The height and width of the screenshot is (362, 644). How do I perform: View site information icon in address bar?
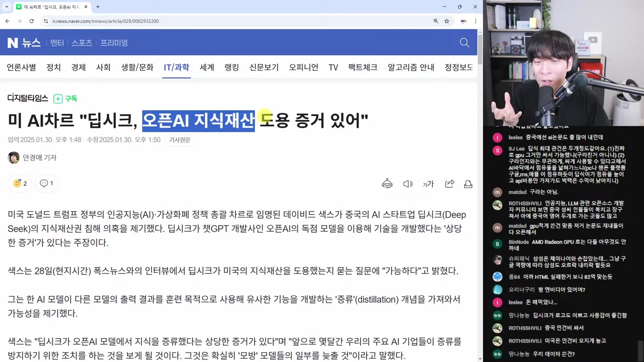(46, 21)
